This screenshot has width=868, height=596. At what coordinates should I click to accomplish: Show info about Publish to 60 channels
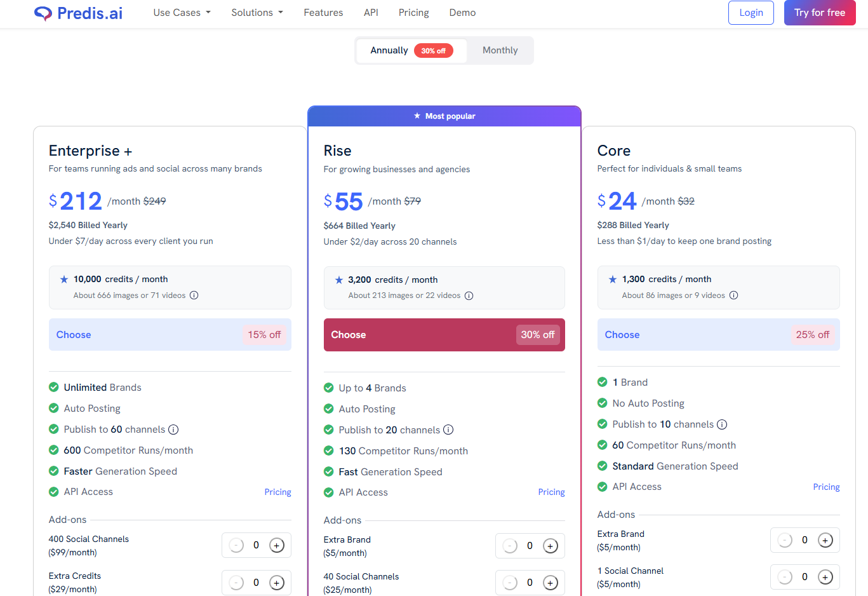pyautogui.click(x=173, y=430)
